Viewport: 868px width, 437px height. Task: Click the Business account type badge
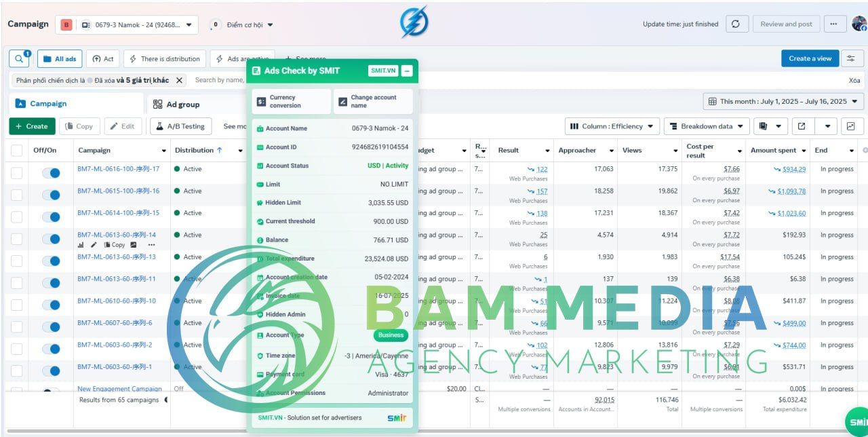point(391,335)
